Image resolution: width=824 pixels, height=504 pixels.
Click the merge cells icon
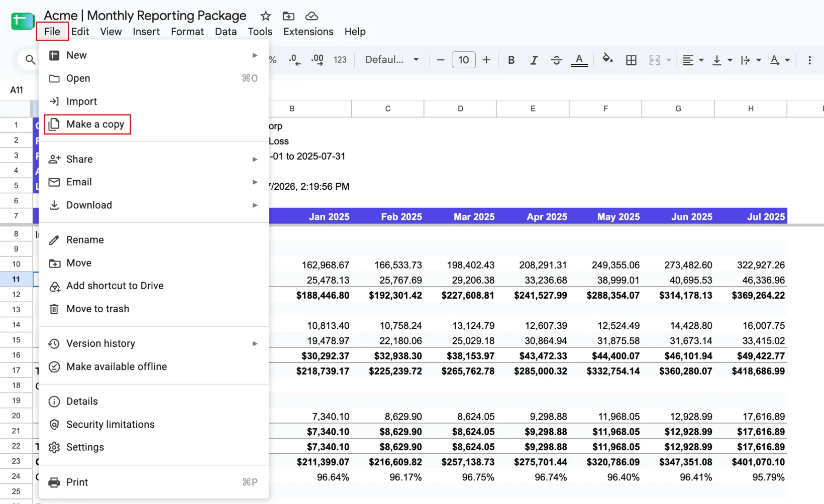(x=654, y=60)
